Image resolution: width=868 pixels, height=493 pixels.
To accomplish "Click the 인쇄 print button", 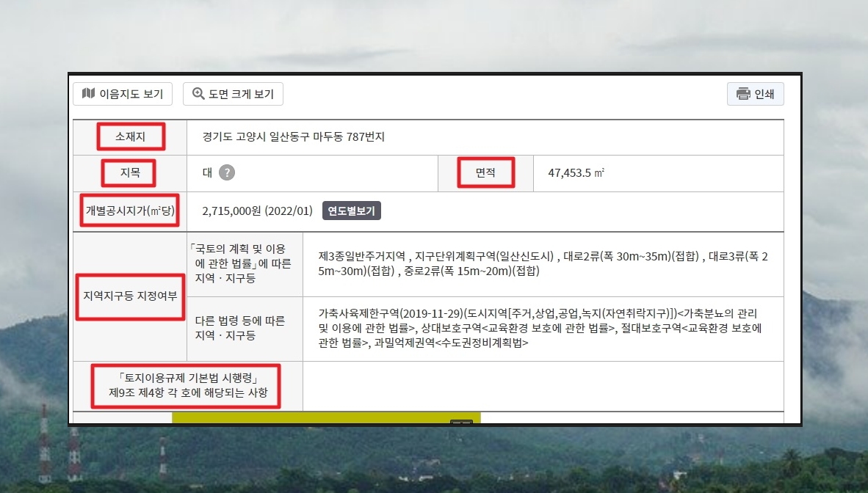I will pyautogui.click(x=755, y=94).
